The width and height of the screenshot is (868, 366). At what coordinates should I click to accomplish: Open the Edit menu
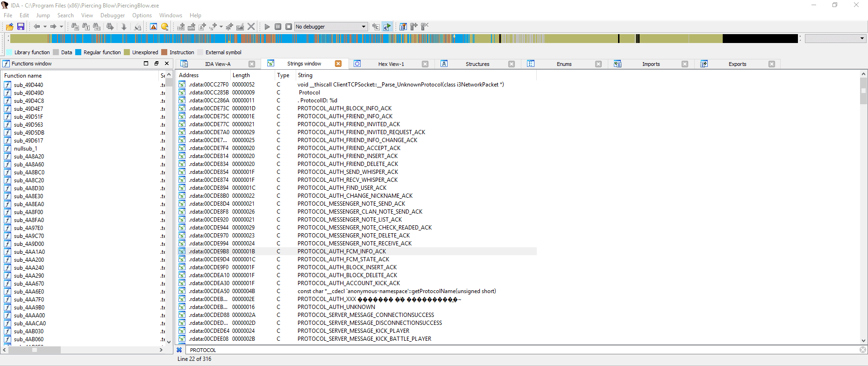click(x=24, y=15)
